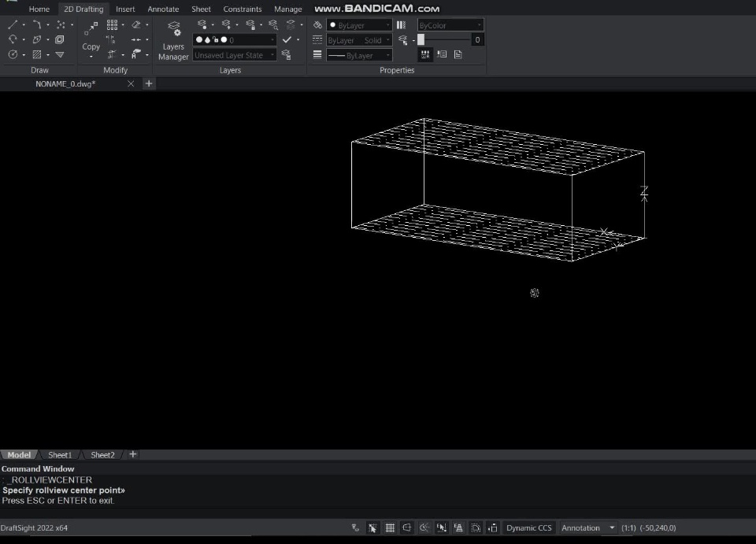This screenshot has width=756, height=544.
Task: Close the NONAME_0.dwg tab
Action: pyautogui.click(x=131, y=83)
